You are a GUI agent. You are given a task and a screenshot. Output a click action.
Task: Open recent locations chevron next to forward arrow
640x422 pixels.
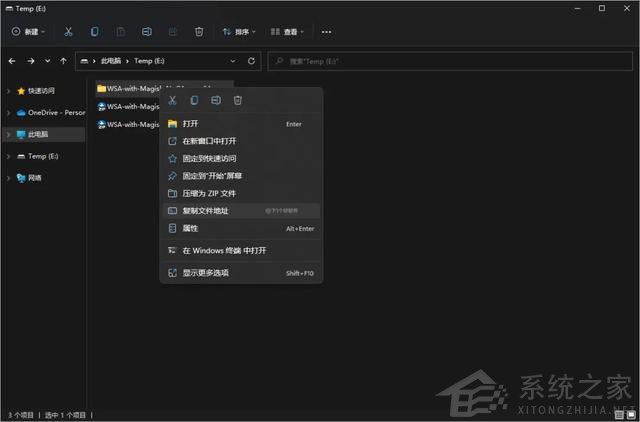tap(48, 61)
